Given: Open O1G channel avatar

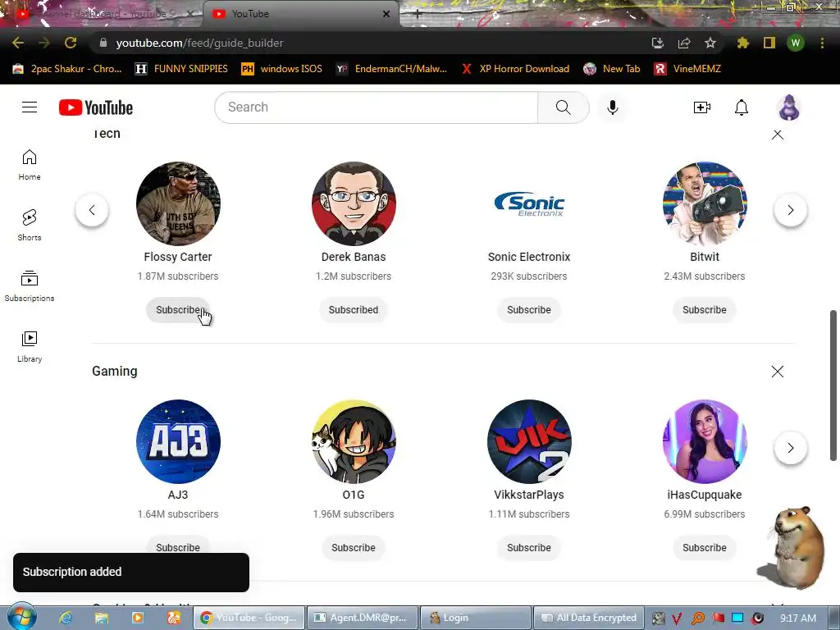Looking at the screenshot, I should (x=354, y=441).
